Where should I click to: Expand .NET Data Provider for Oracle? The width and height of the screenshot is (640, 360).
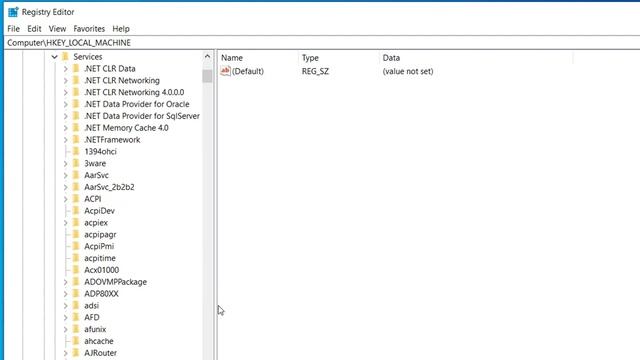tap(66, 104)
